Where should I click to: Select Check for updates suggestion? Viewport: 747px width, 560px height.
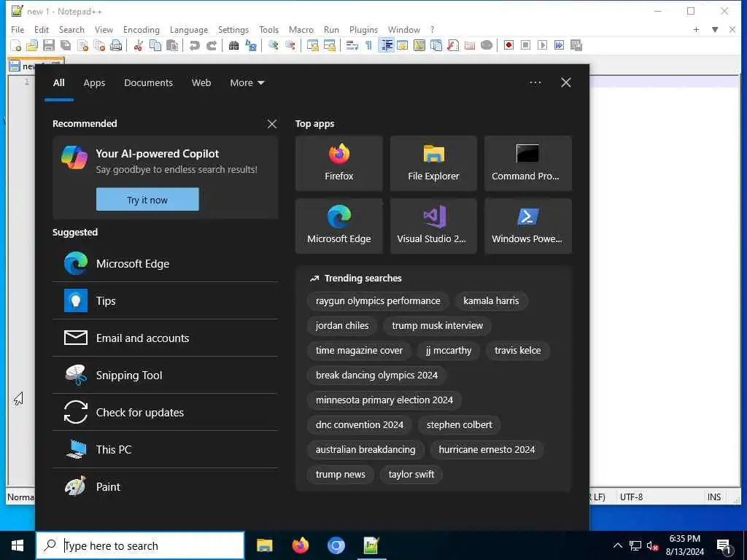pos(166,413)
